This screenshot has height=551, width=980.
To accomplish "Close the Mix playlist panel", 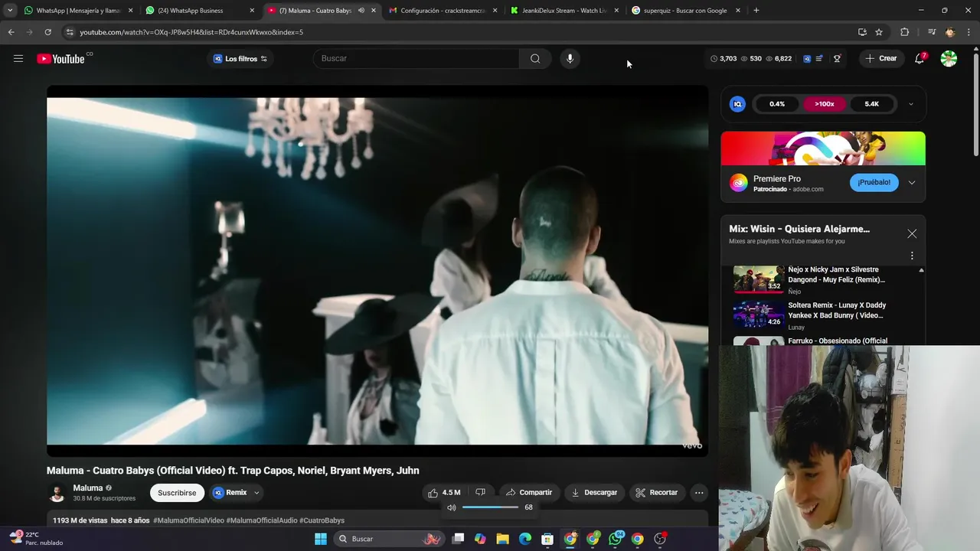I will pyautogui.click(x=912, y=233).
